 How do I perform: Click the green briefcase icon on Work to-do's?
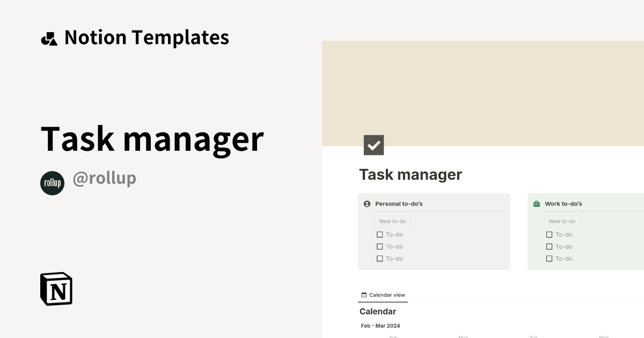tap(536, 204)
